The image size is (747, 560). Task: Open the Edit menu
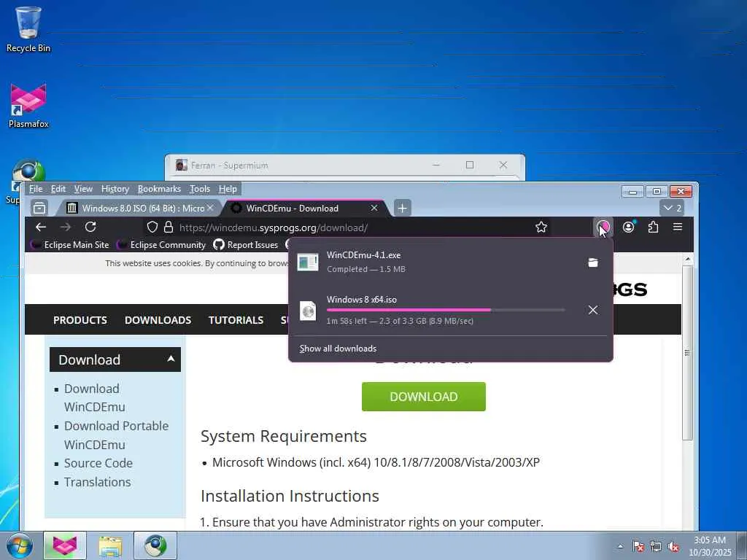tap(58, 189)
